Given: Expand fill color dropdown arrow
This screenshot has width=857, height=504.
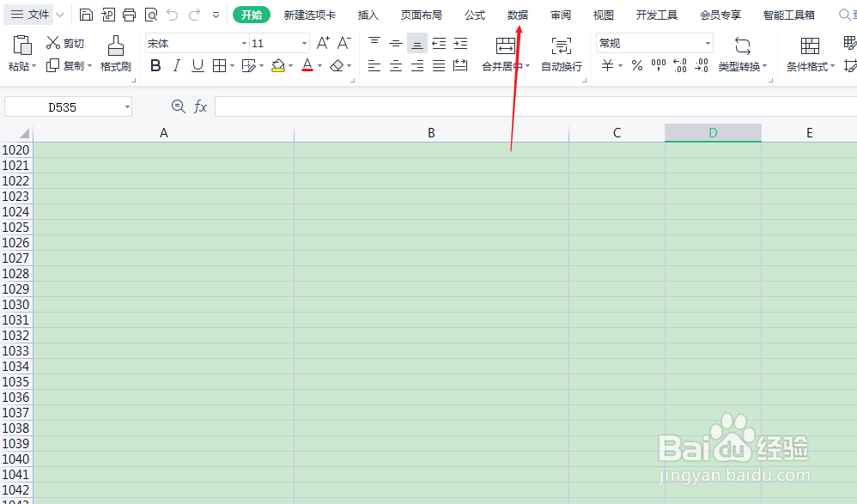Looking at the screenshot, I should (290, 66).
